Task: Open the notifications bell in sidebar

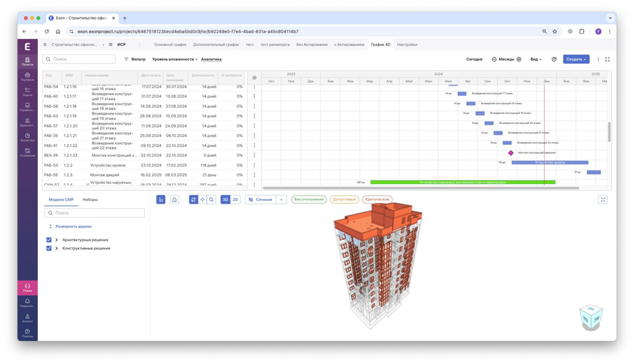Action: point(27,303)
